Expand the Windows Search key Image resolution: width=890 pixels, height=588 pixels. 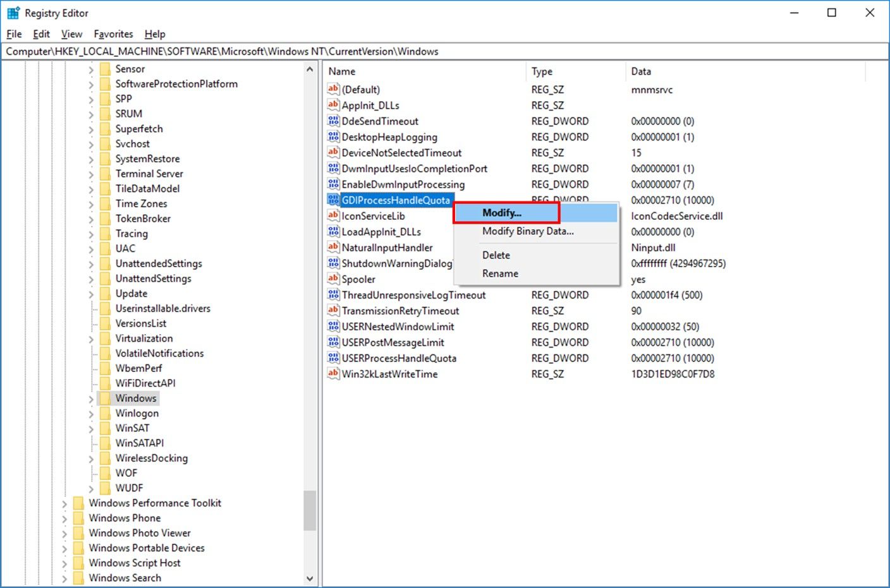[64, 579]
